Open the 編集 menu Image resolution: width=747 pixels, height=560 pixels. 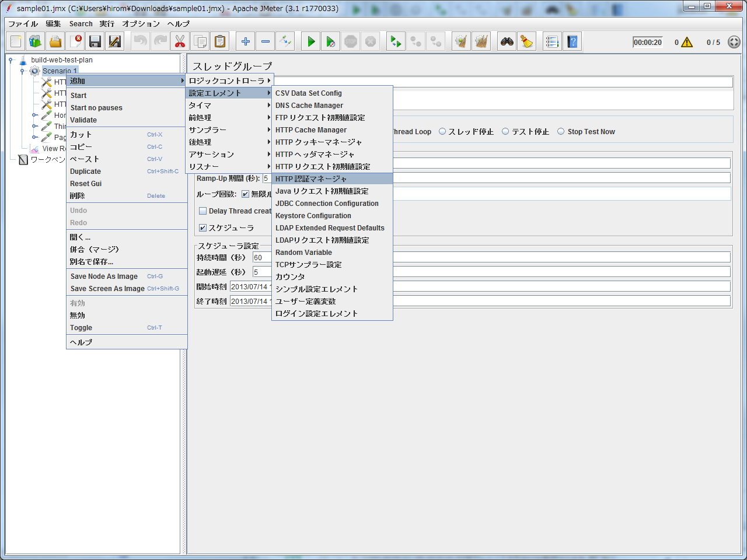[x=54, y=24]
